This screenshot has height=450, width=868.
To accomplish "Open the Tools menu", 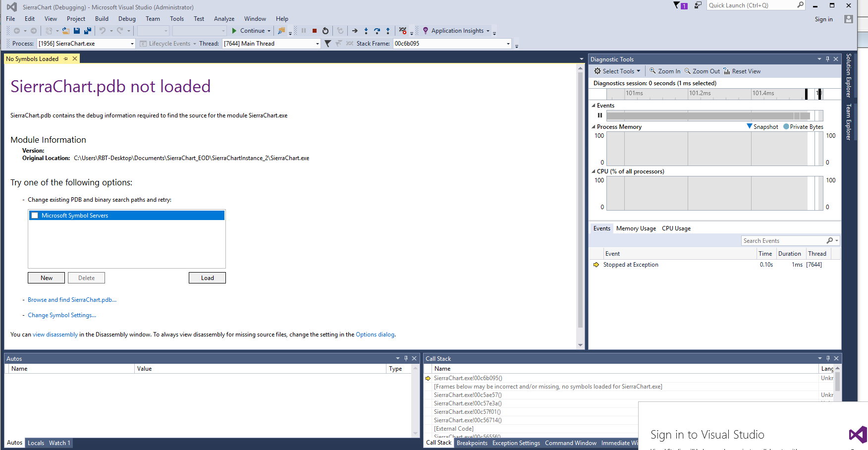I will coord(177,19).
